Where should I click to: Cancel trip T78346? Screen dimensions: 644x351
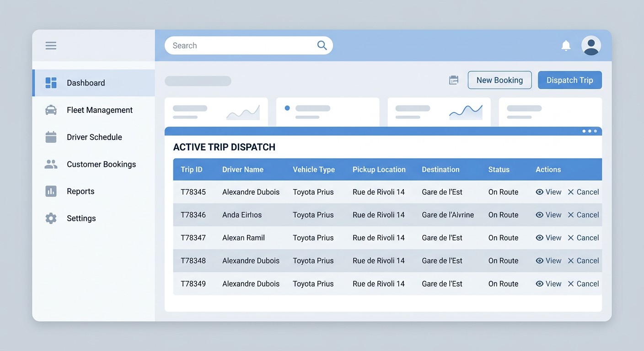click(583, 215)
